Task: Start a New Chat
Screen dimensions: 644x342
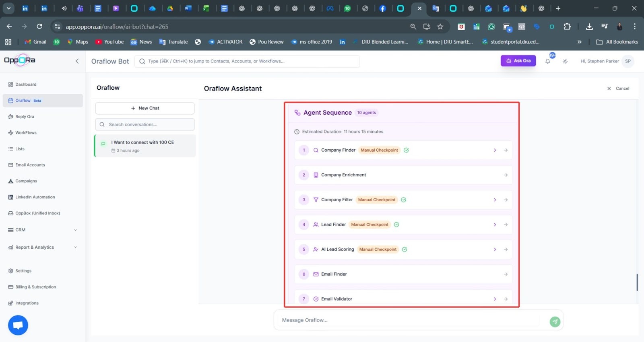Action: [x=145, y=108]
